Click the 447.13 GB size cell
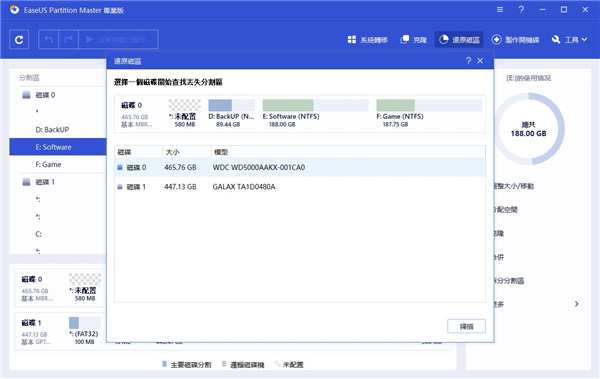Viewport: 600px width, 379px height. (180, 187)
